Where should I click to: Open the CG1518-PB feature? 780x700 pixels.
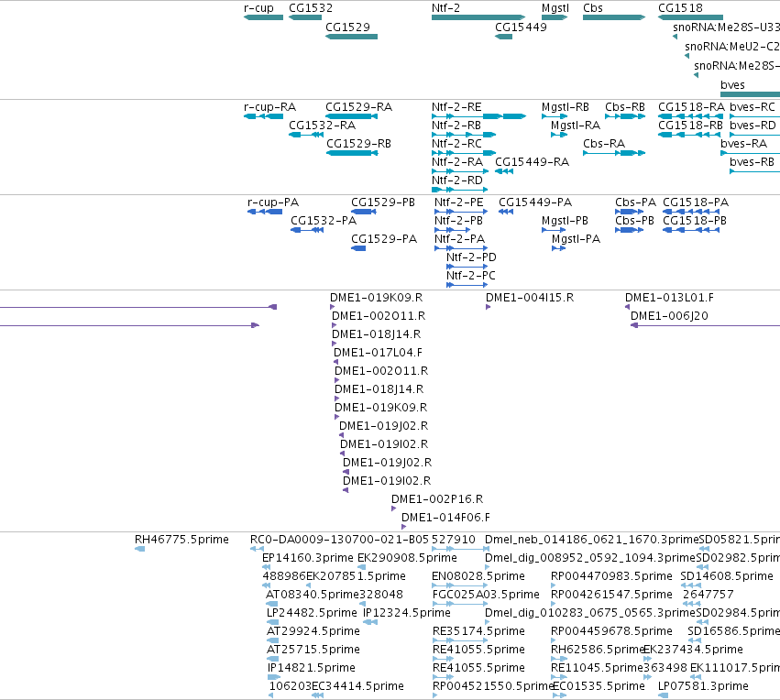pos(691,230)
